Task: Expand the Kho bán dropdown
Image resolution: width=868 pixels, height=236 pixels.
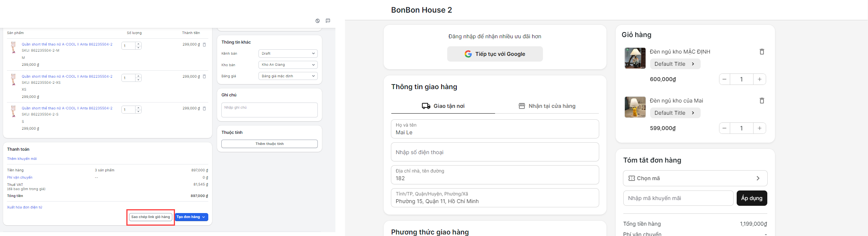Action: 288,65
